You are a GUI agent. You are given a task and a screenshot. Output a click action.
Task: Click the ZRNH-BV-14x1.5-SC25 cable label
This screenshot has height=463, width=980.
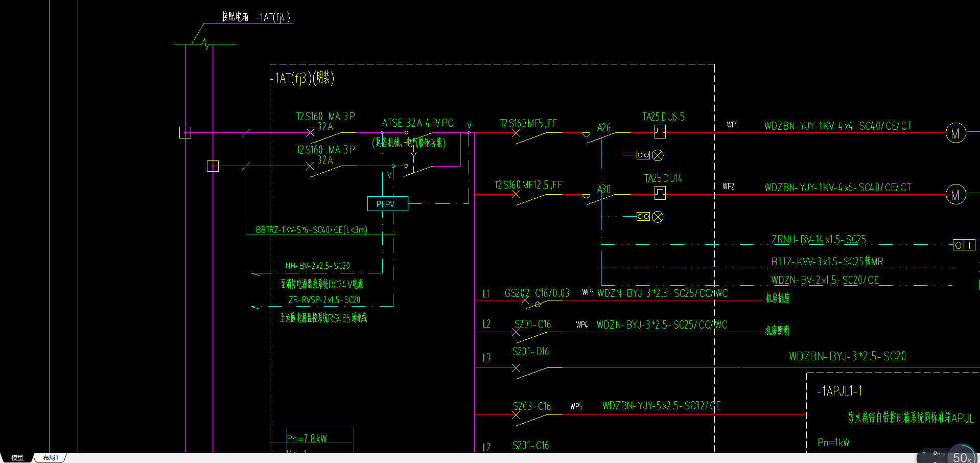coord(819,239)
